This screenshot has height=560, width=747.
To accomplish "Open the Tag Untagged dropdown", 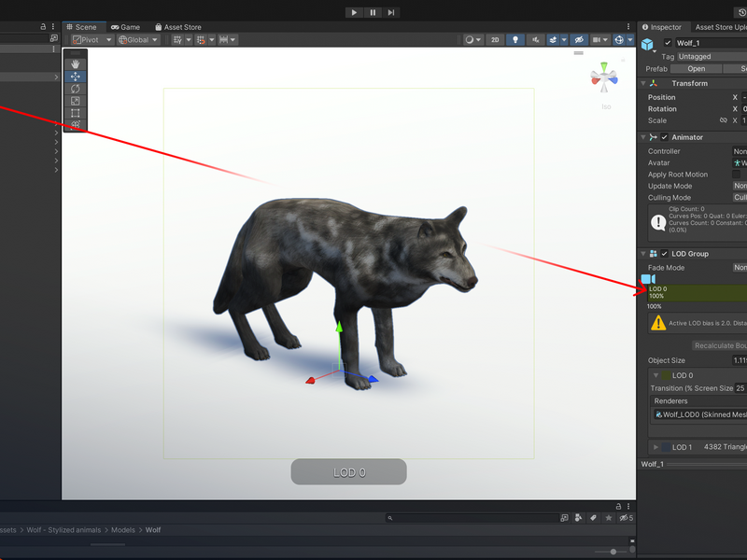I will point(712,56).
